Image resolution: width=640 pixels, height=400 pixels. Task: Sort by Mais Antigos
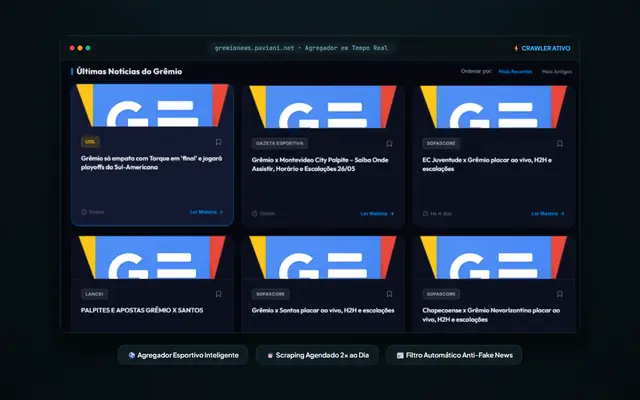(x=557, y=72)
